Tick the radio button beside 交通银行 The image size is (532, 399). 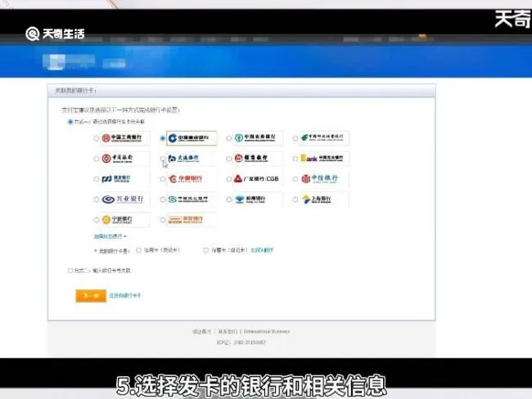[163, 159]
